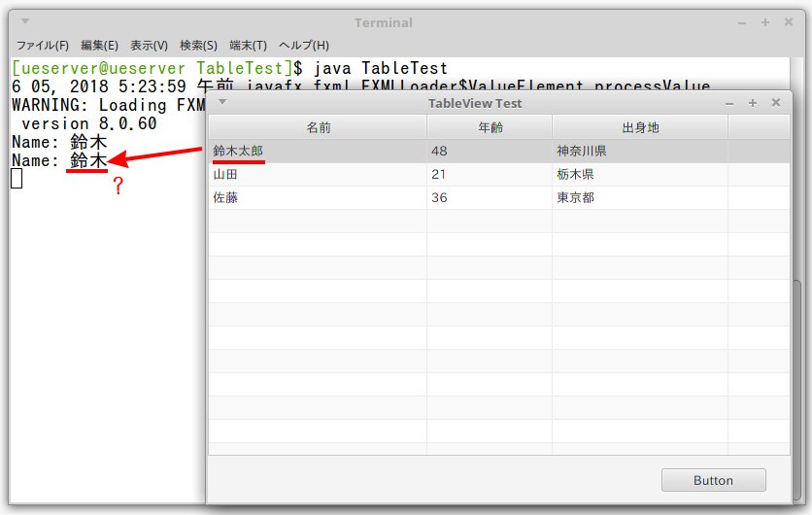Image resolution: width=812 pixels, height=515 pixels.
Task: Click age value 36 in the table
Action: click(x=490, y=197)
